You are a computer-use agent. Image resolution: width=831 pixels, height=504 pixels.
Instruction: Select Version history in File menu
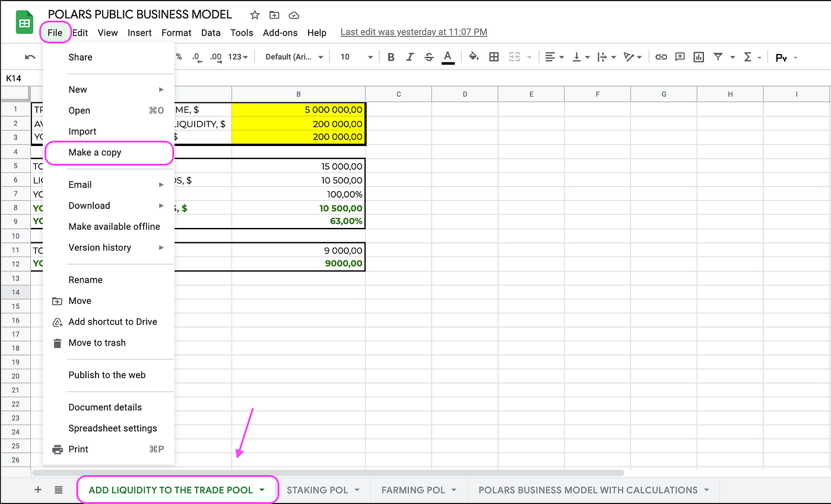pyautogui.click(x=109, y=248)
